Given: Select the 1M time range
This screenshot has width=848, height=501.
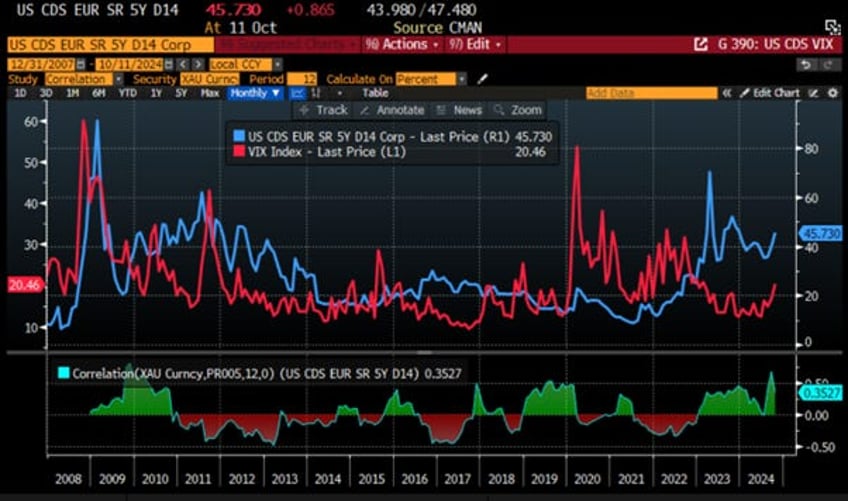Looking at the screenshot, I should [72, 93].
